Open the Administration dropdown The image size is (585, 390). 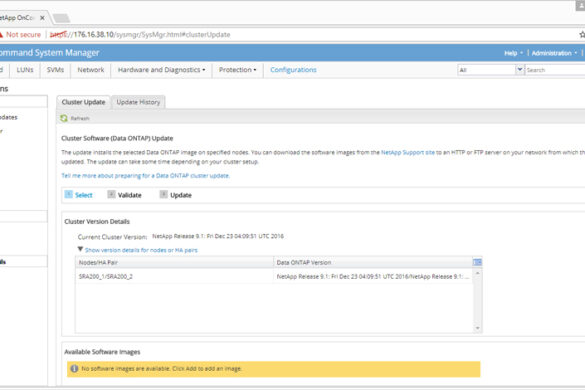click(554, 53)
